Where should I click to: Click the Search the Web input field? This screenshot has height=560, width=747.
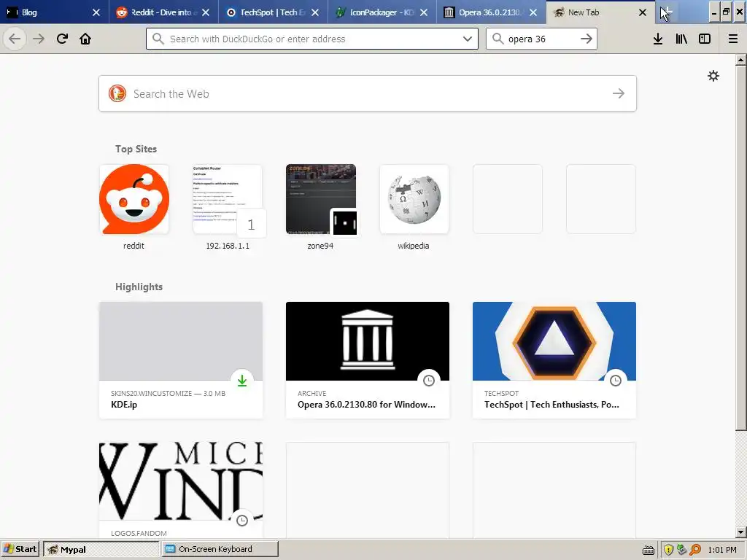[x=368, y=93]
